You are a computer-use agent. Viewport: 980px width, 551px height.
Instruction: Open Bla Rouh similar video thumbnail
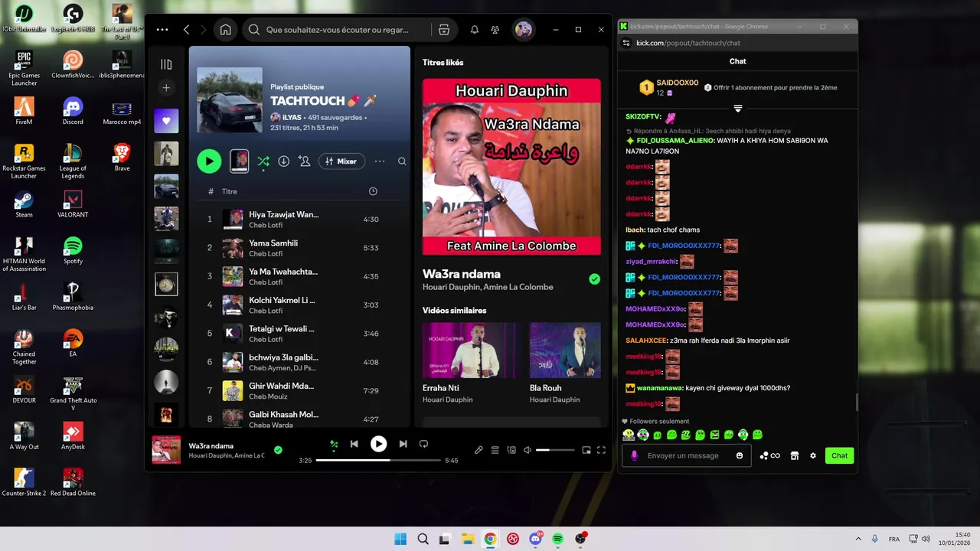(565, 350)
